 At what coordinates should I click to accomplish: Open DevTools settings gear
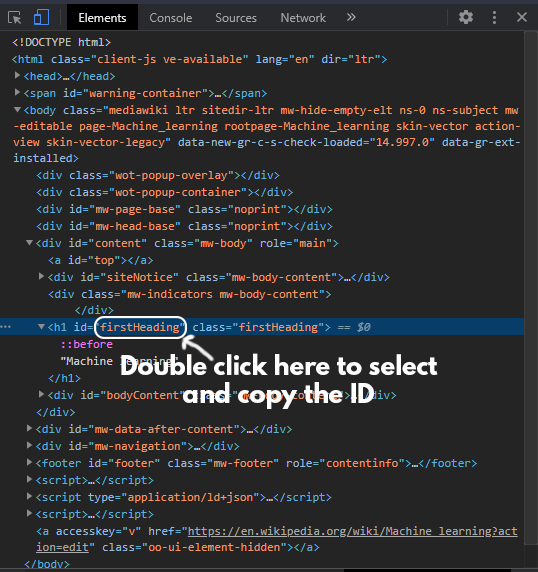(466, 17)
